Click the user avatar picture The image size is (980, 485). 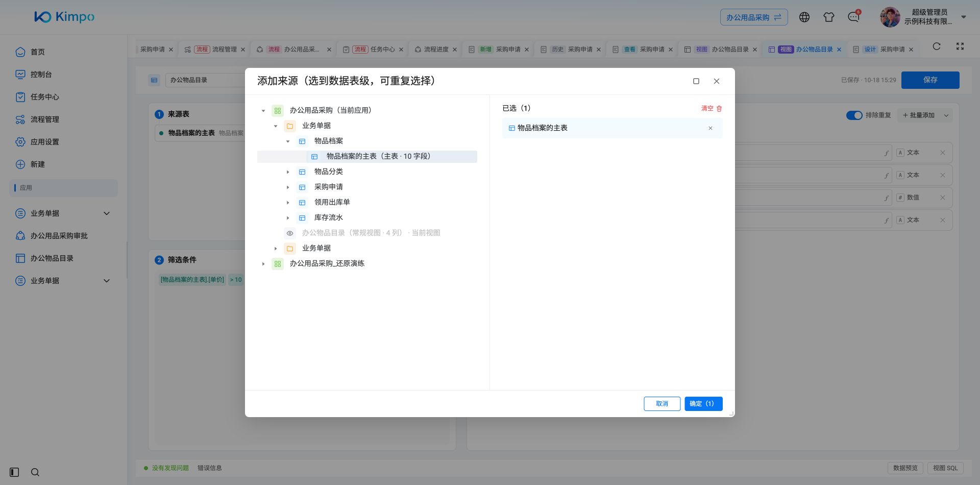click(890, 17)
